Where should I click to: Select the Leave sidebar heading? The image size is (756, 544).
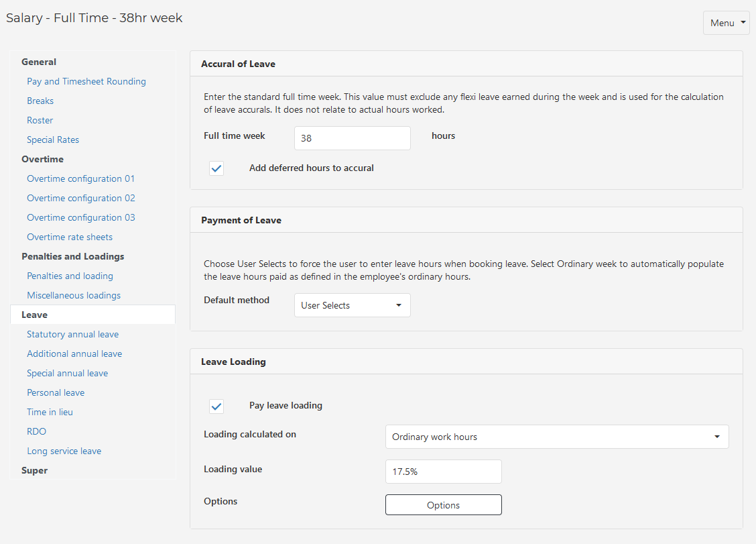35,315
